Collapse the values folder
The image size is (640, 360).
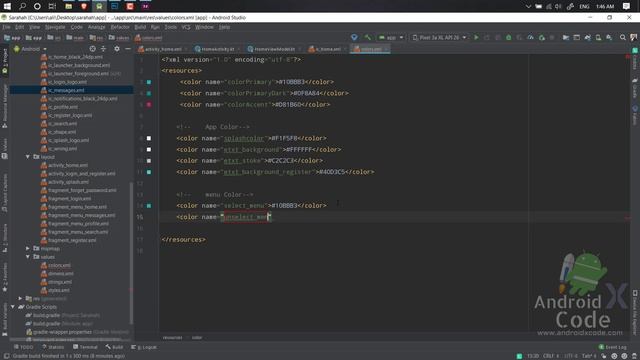28,257
